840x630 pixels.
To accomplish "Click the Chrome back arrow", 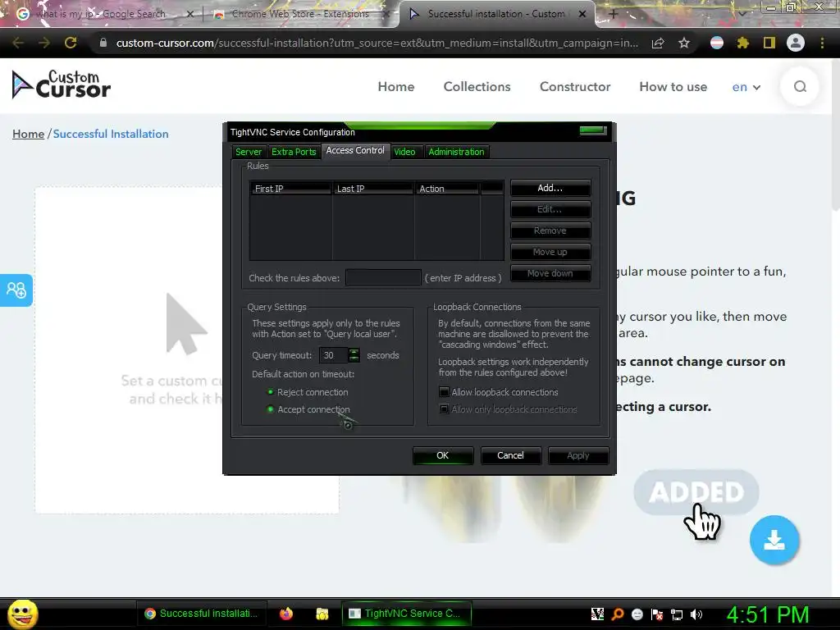I will coord(18,43).
